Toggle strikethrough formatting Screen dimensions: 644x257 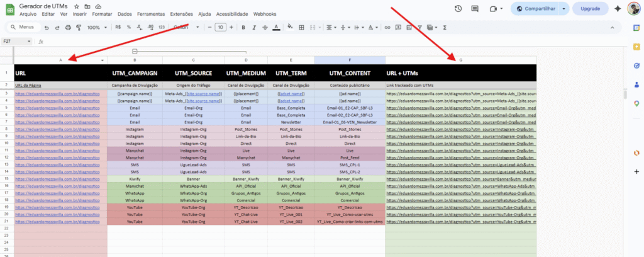point(265,28)
